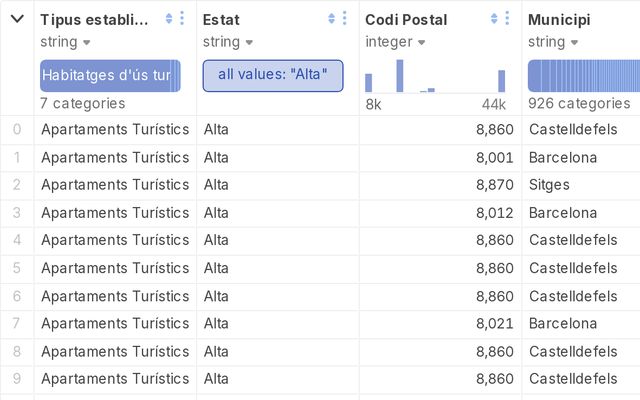The width and height of the screenshot is (640, 400).
Task: Click the Municipi categories distribution bar
Action: [584, 76]
